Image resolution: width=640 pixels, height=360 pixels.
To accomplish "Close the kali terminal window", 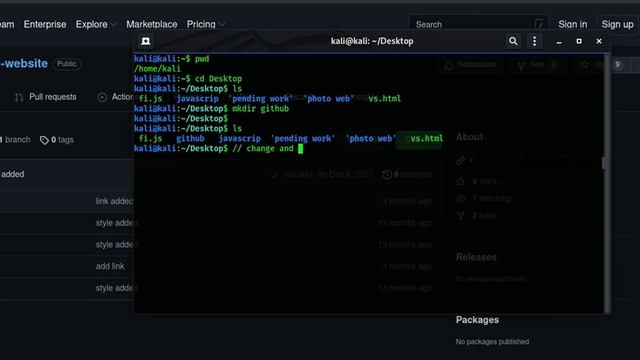I will pos(599,41).
